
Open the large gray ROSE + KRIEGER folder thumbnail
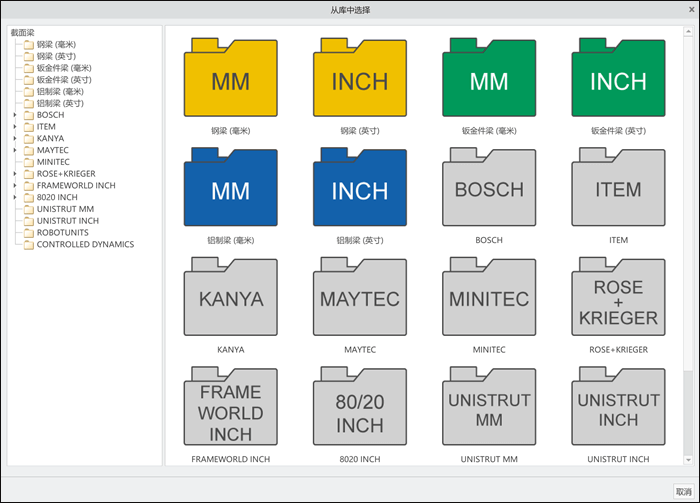pos(618,297)
